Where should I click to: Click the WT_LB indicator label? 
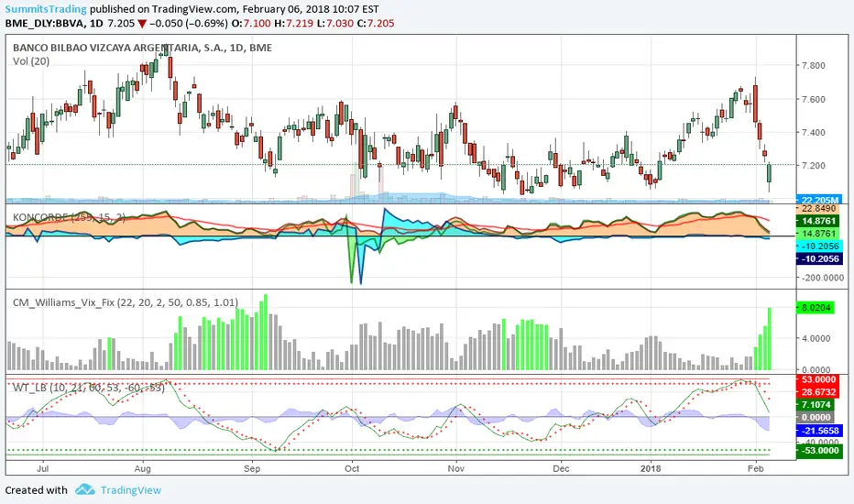click(x=88, y=388)
